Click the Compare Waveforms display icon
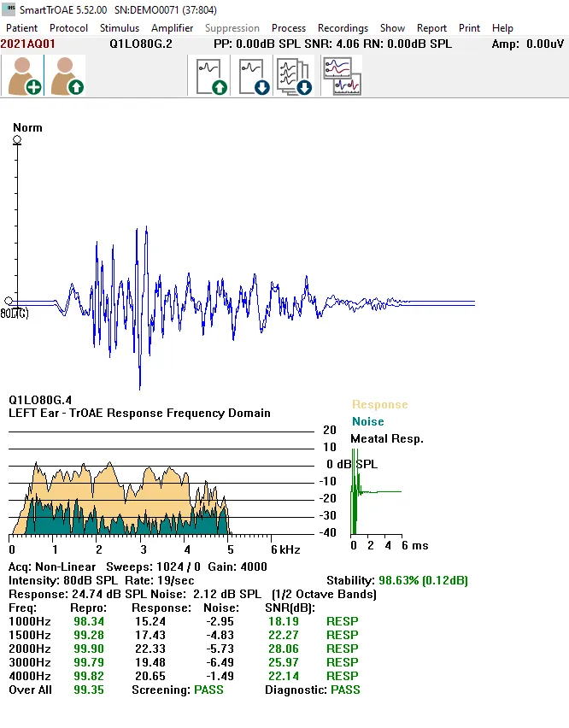The height and width of the screenshot is (728, 569). pyautogui.click(x=343, y=76)
